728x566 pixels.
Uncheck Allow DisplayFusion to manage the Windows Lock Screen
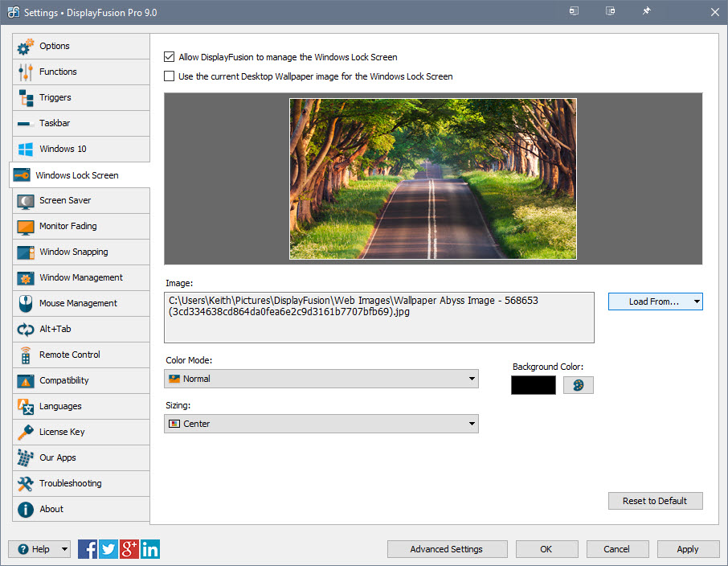[x=168, y=57]
